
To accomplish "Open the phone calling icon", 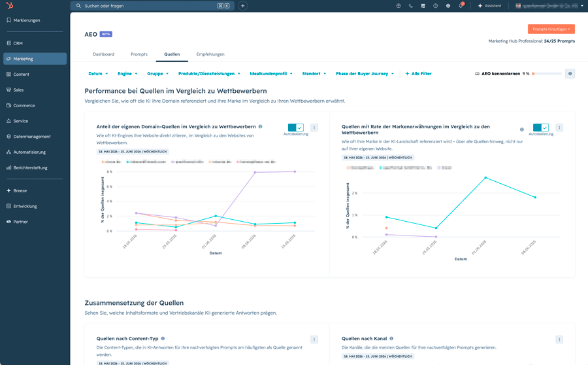I will 411,6.
